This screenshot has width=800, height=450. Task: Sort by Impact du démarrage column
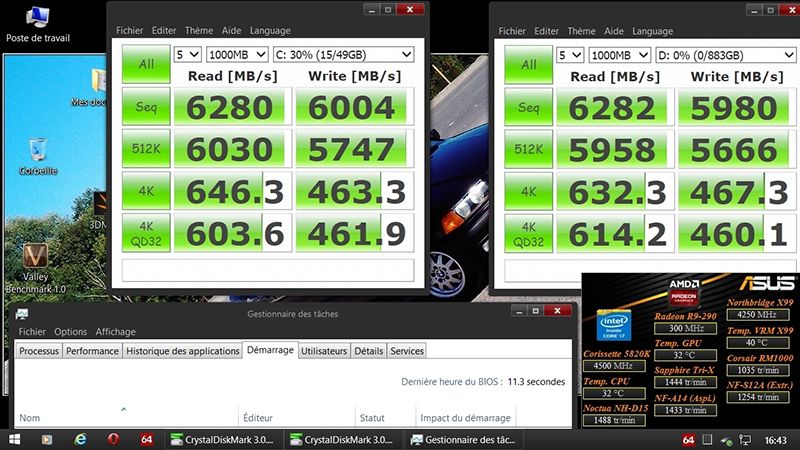point(466,417)
